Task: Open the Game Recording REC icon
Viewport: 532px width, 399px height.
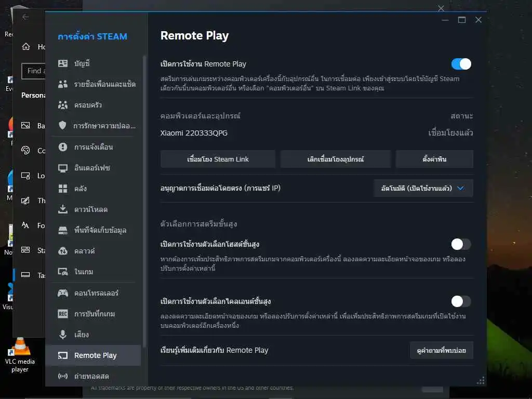Action: [x=63, y=314]
